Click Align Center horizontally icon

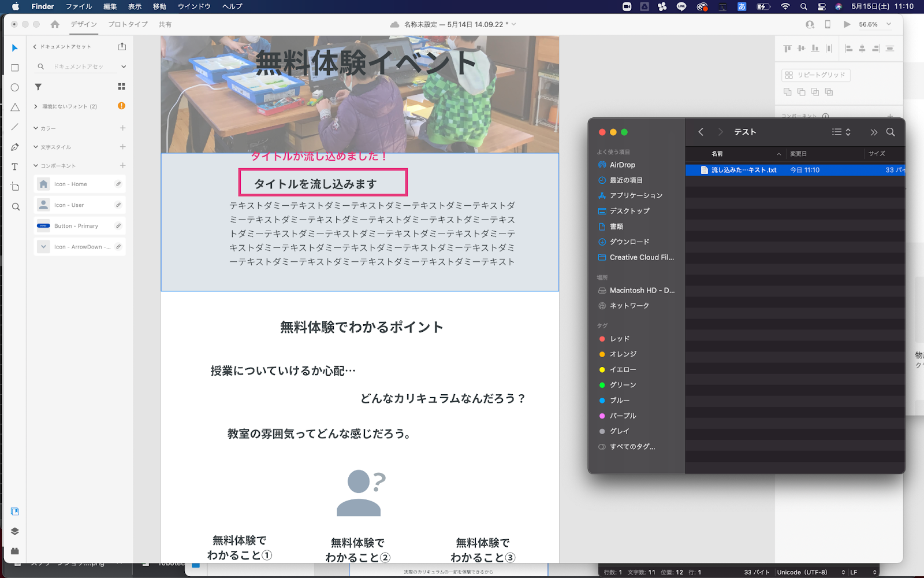(x=862, y=49)
